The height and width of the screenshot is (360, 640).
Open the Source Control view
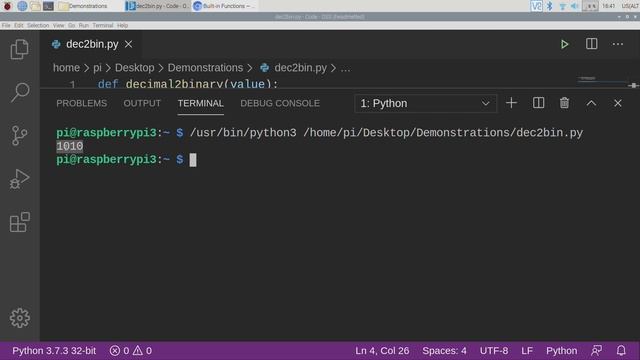(19, 136)
